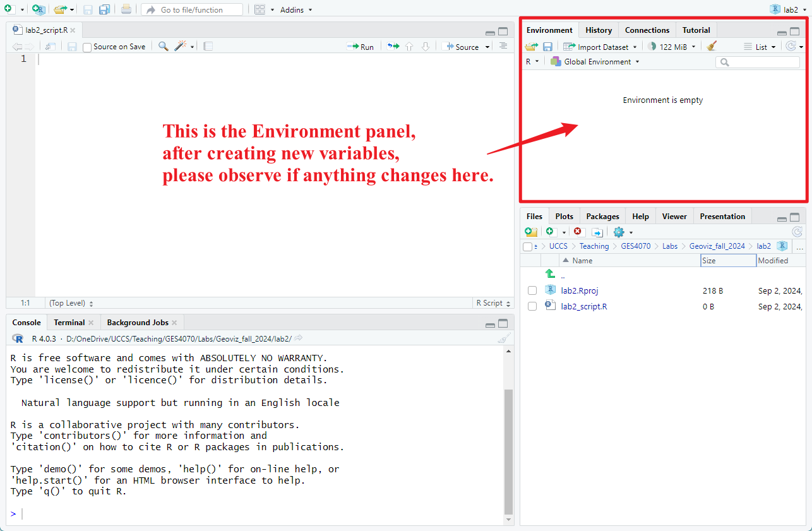The height and width of the screenshot is (531, 812).
Task: Click Go to file/function search field
Action: 192,9
